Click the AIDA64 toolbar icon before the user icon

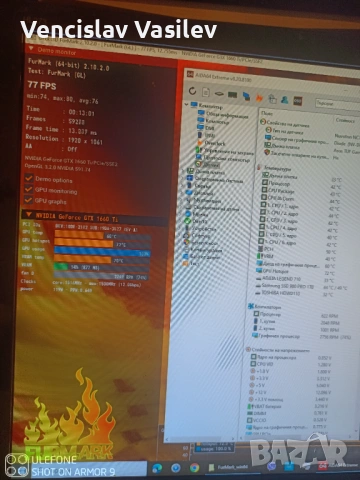(272, 99)
